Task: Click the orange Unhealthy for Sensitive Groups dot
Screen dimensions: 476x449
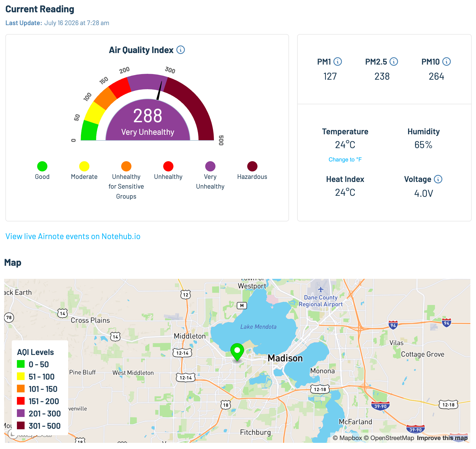Action: [x=126, y=166]
